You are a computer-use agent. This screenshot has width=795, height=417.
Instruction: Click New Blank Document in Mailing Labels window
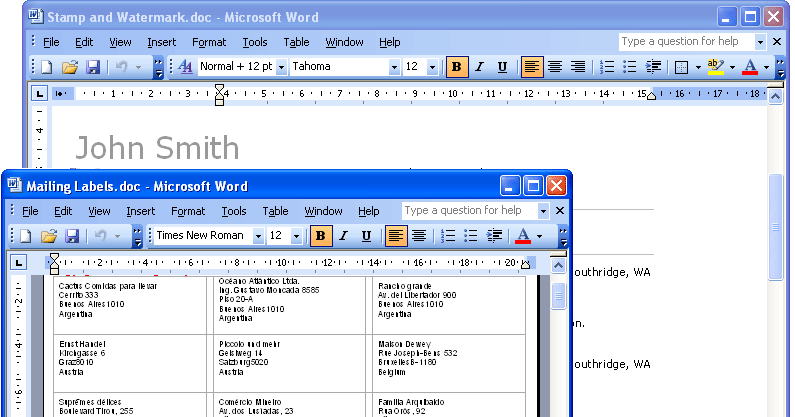[x=25, y=236]
